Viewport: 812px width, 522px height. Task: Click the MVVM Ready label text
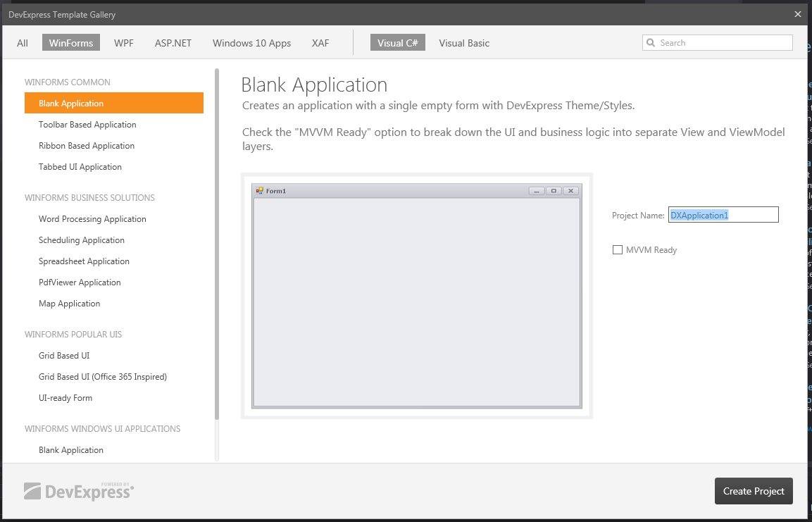[651, 250]
